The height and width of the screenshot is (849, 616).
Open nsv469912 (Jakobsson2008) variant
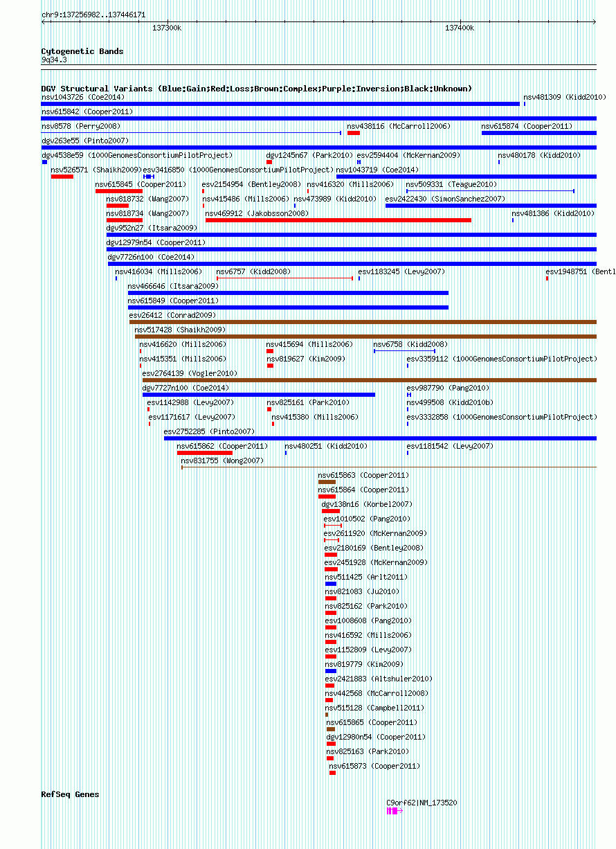(x=257, y=214)
